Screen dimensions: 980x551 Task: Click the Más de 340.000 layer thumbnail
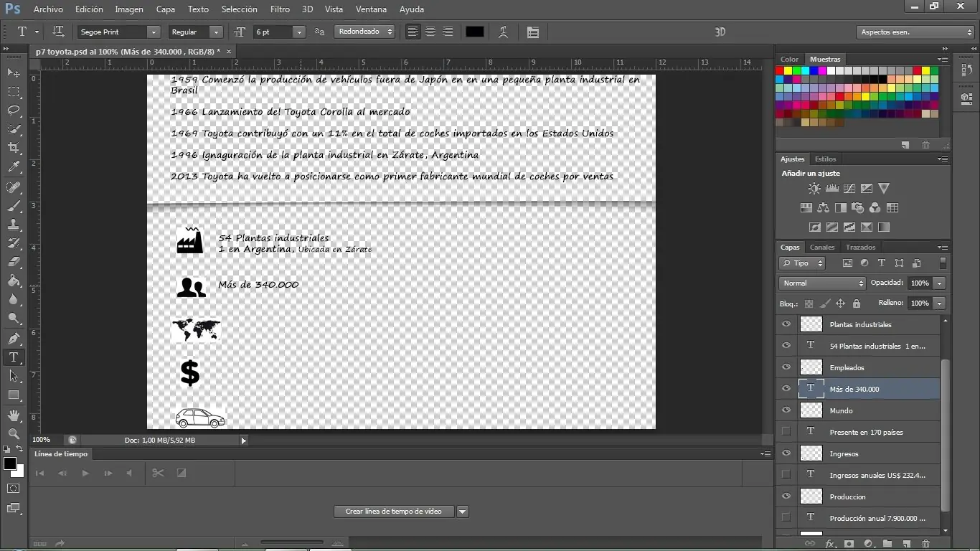[x=811, y=389]
